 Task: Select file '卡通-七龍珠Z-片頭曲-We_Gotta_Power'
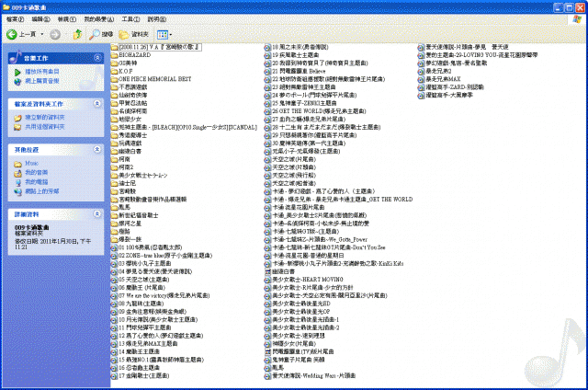tap(320, 239)
